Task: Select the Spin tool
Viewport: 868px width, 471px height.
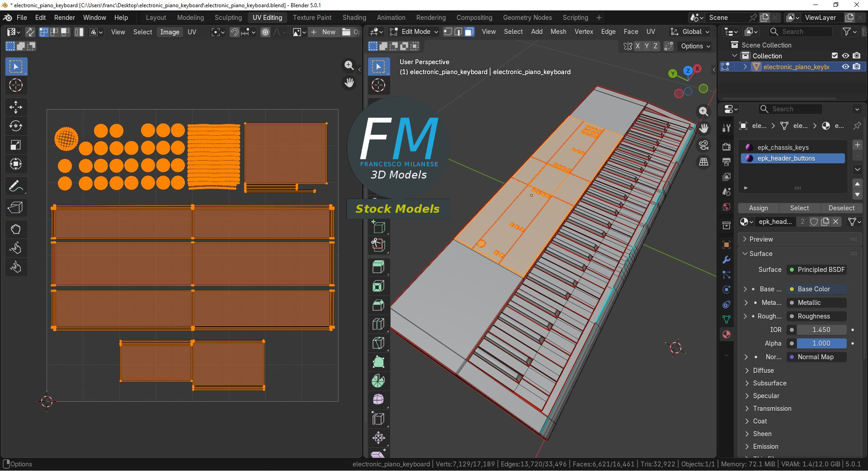Action: pyautogui.click(x=378, y=381)
